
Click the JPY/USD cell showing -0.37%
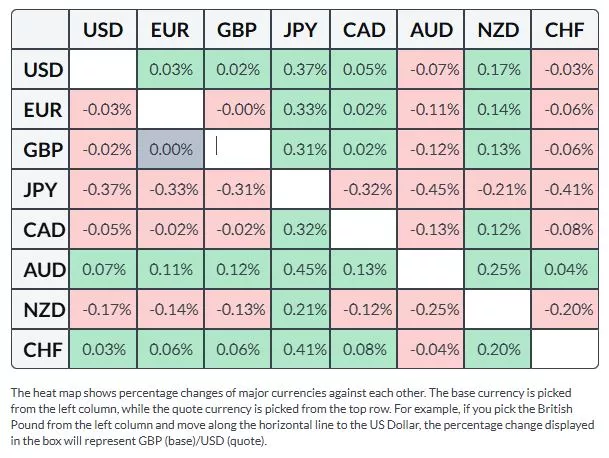tap(104, 189)
